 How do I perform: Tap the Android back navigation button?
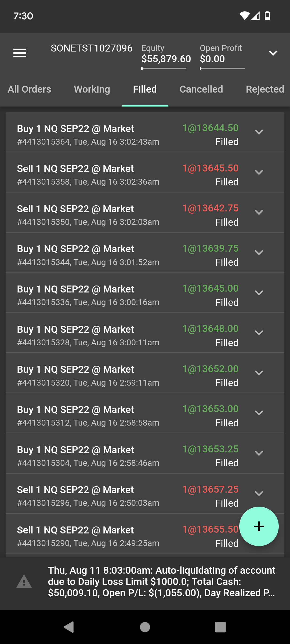click(x=69, y=627)
